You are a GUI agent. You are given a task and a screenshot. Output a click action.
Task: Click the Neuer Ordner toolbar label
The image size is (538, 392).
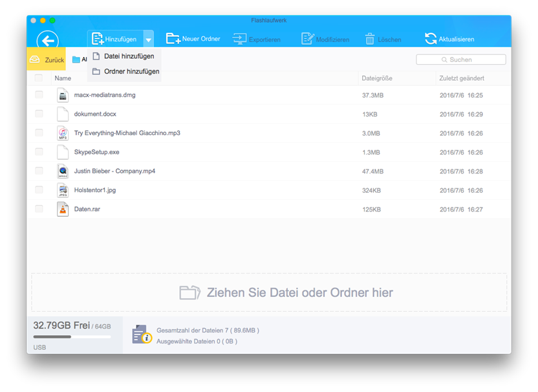pyautogui.click(x=201, y=39)
